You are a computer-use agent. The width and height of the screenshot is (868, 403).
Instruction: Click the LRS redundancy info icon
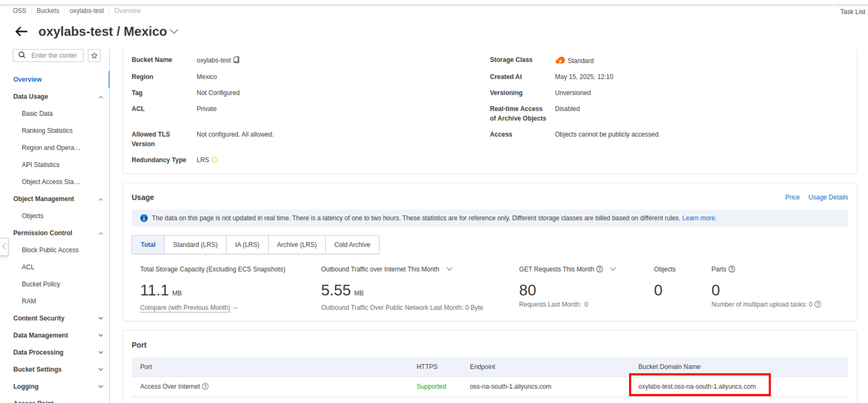click(x=215, y=160)
